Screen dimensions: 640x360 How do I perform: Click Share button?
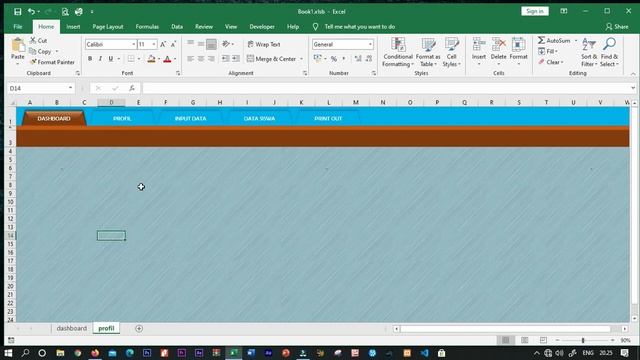617,27
